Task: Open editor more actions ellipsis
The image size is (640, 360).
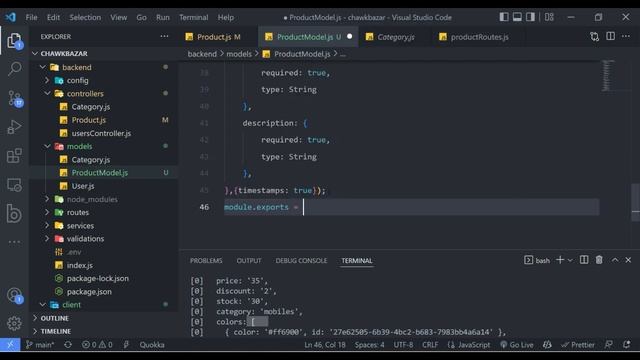Action: tap(626, 36)
